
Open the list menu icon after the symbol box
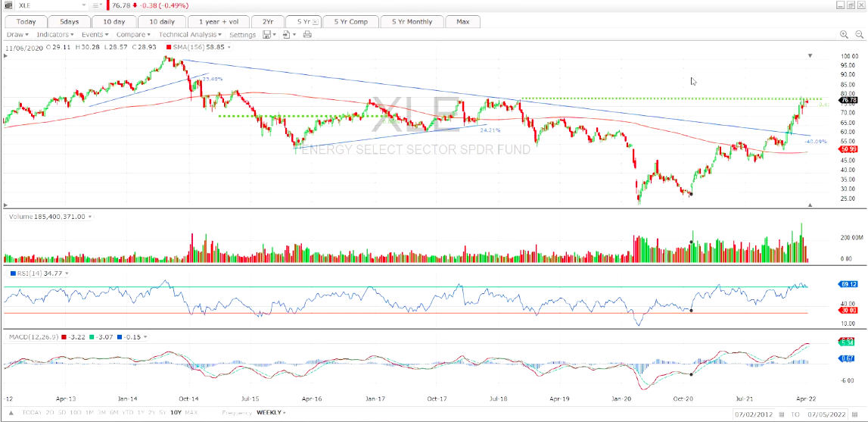click(x=97, y=5)
